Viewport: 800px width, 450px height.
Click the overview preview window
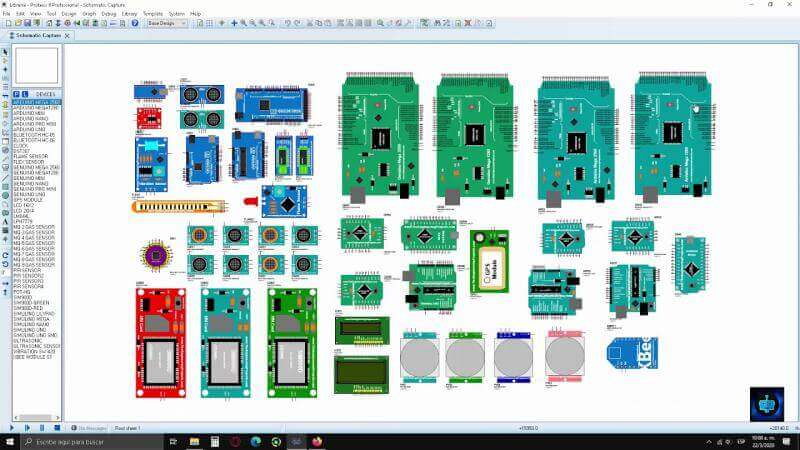37,66
